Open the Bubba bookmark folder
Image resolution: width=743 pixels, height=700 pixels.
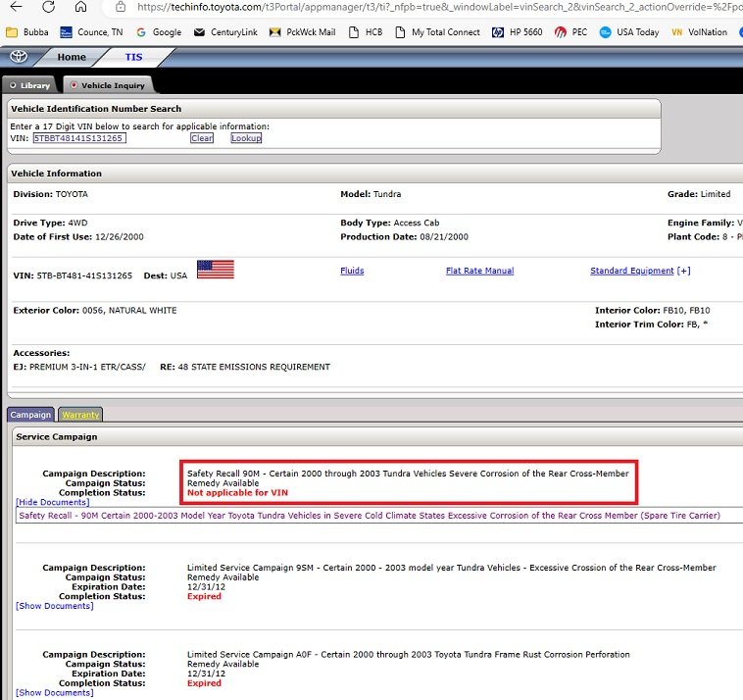27,32
